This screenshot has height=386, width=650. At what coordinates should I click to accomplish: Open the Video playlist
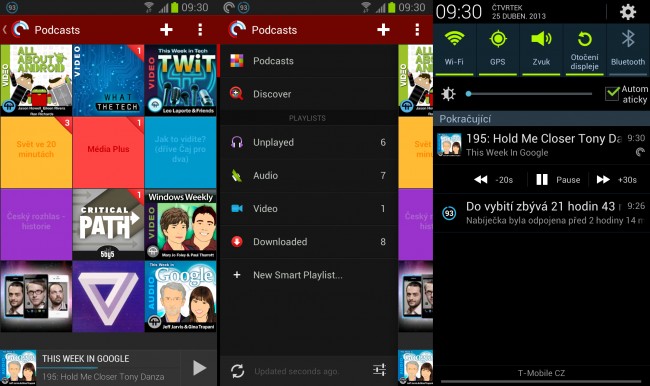(309, 209)
